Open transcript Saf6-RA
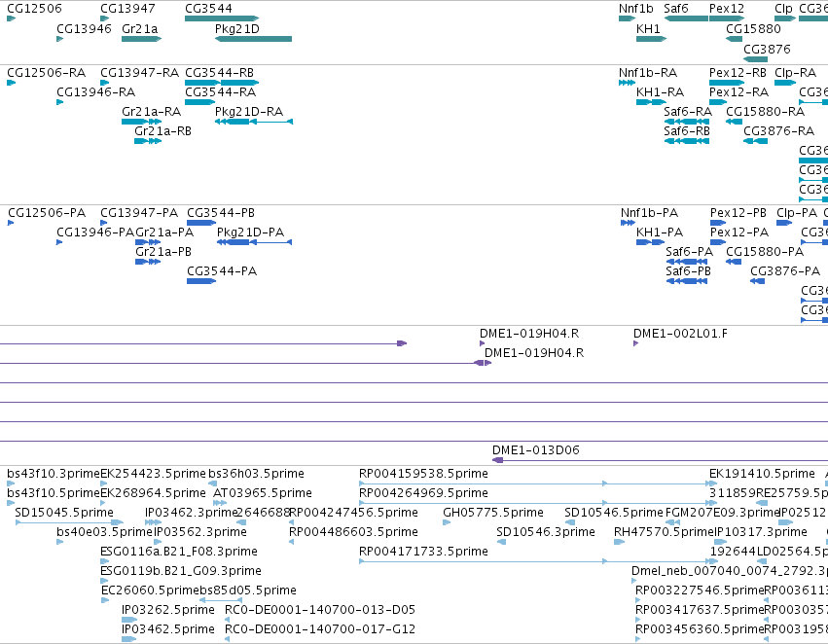 (688, 111)
